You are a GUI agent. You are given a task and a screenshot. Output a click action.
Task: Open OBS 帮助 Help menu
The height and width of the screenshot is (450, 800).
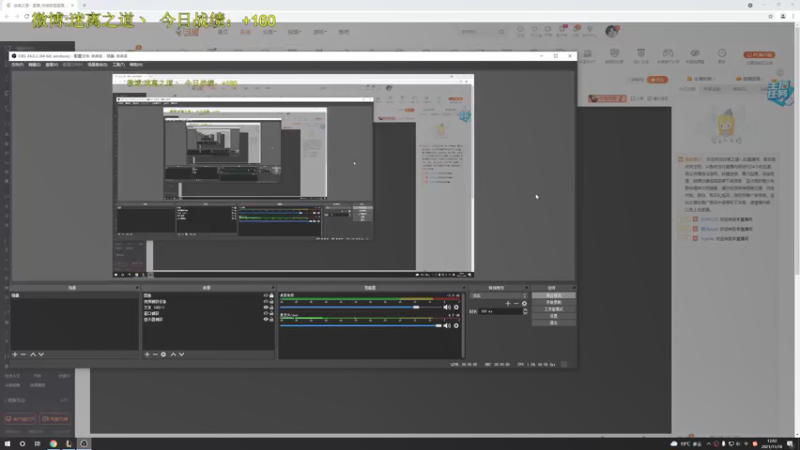tap(136, 65)
